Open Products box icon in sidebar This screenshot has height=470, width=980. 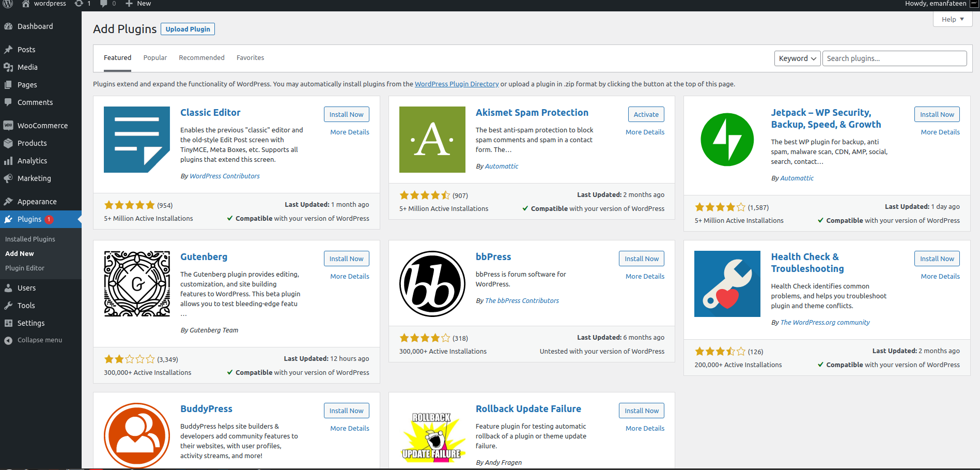(8, 143)
